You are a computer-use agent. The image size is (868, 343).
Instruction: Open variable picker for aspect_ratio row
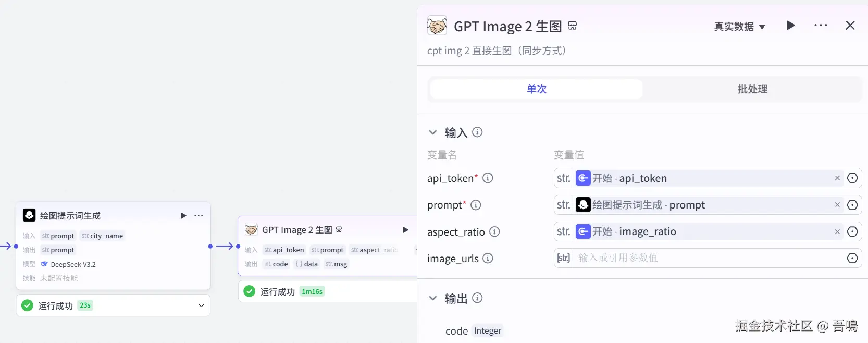coord(852,231)
